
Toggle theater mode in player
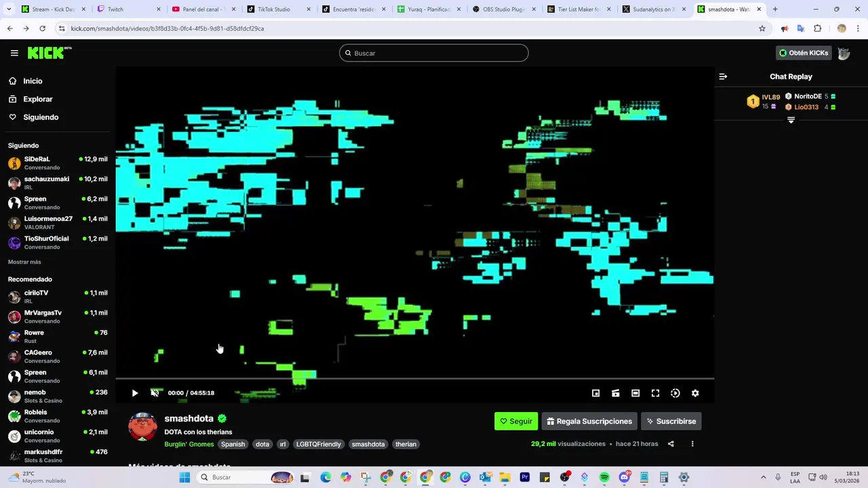pos(635,393)
